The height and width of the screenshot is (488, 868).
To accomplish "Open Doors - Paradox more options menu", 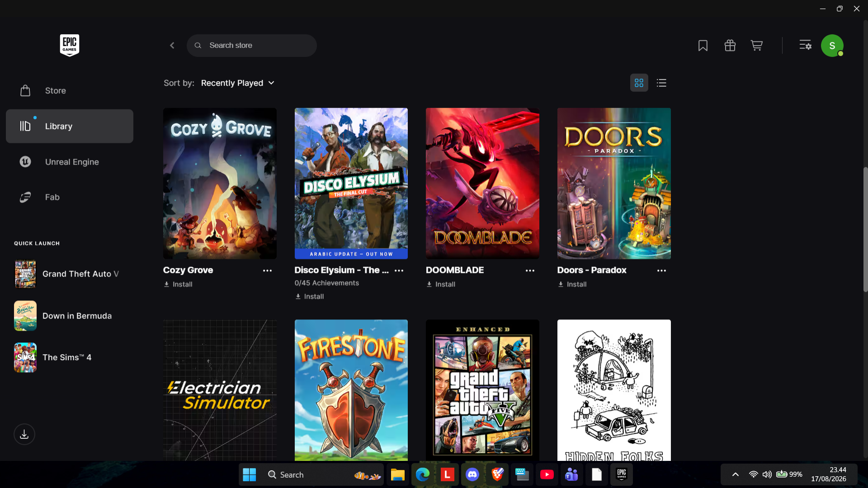I will pyautogui.click(x=662, y=271).
